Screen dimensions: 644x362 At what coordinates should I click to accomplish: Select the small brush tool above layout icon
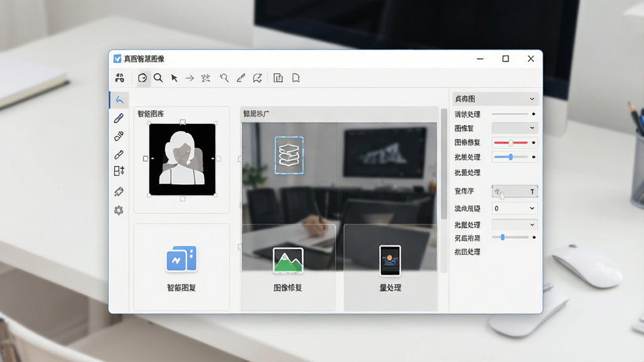click(x=119, y=155)
